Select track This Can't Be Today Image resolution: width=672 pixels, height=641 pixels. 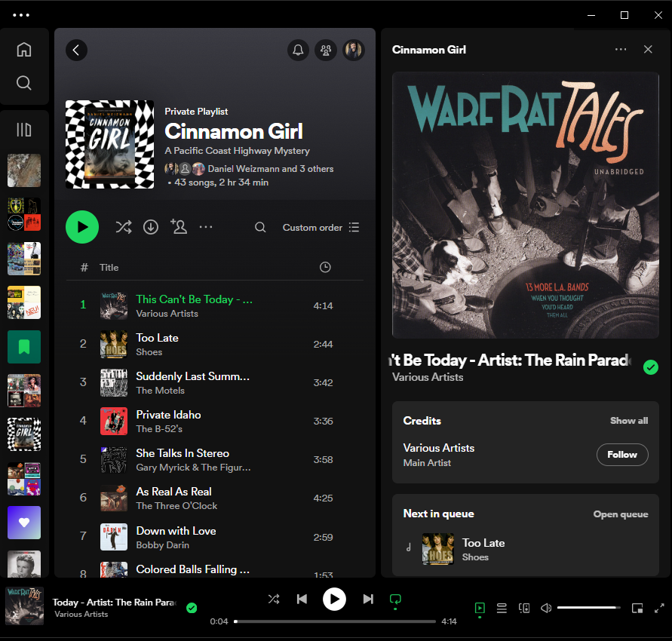click(214, 305)
